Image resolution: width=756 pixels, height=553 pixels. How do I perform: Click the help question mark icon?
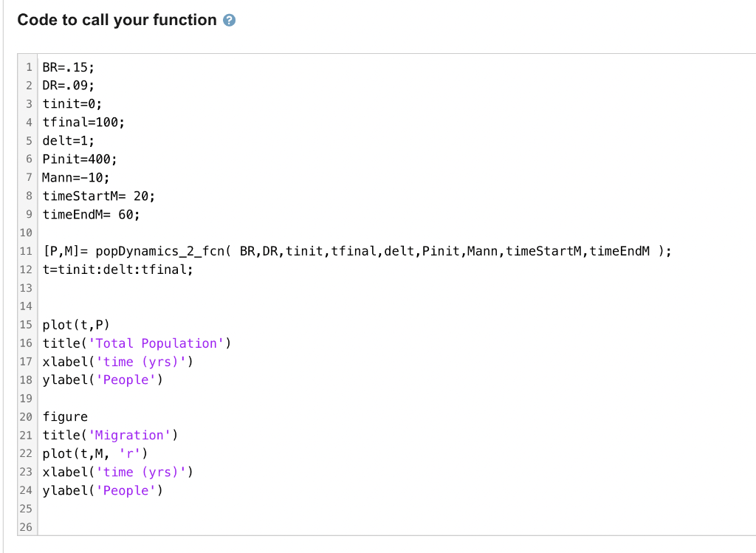tap(229, 20)
